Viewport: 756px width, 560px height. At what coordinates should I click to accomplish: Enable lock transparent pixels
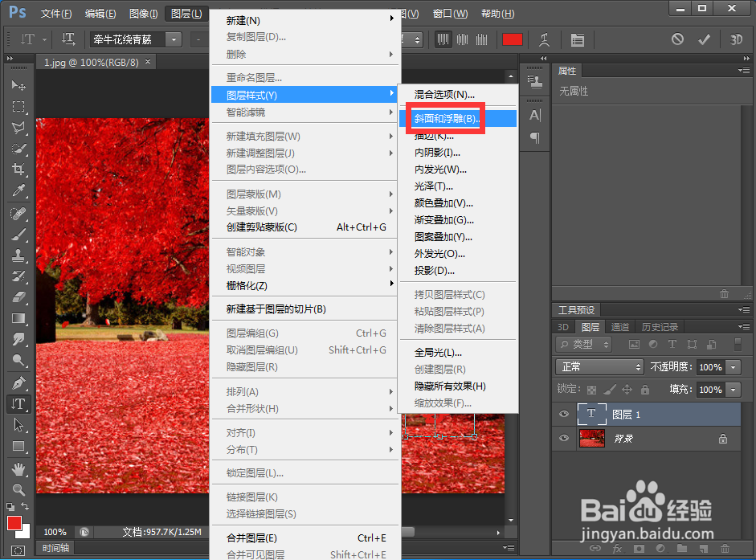coord(590,390)
